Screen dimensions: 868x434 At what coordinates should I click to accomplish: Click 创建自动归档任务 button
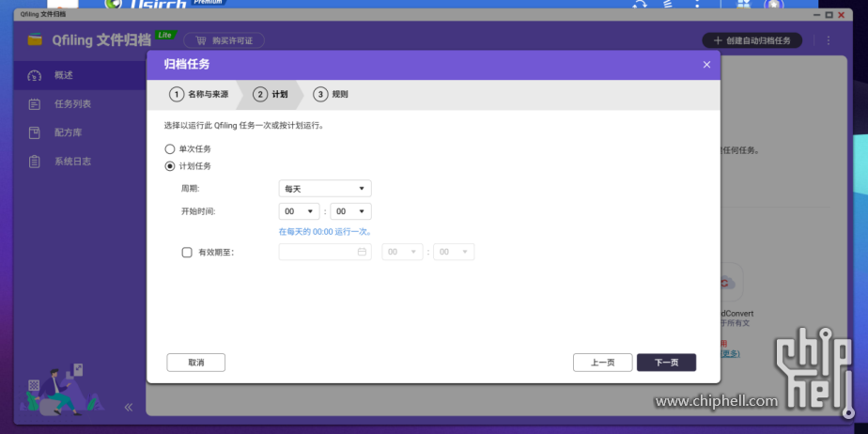coord(752,40)
